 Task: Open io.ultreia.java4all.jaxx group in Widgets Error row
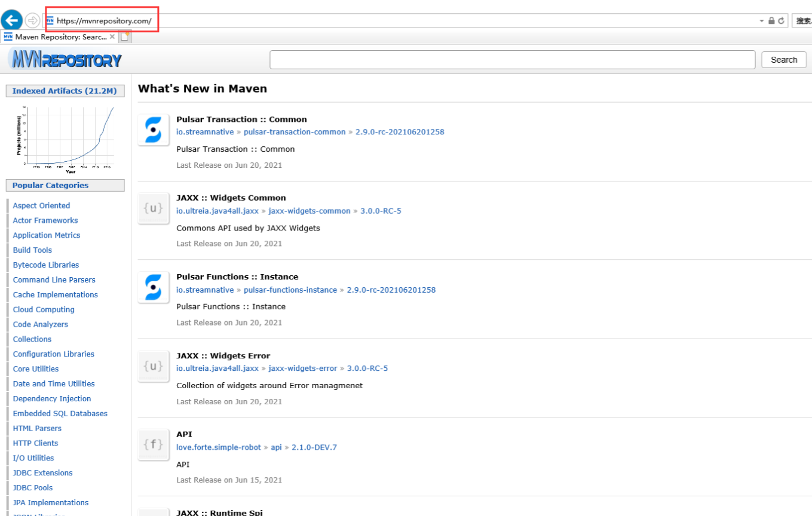(217, 368)
